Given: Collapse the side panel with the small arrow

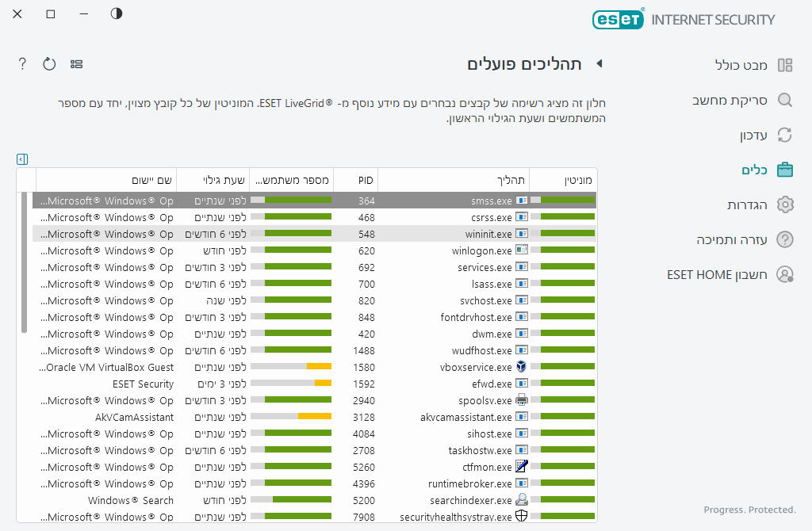Looking at the screenshot, I should point(23,159).
